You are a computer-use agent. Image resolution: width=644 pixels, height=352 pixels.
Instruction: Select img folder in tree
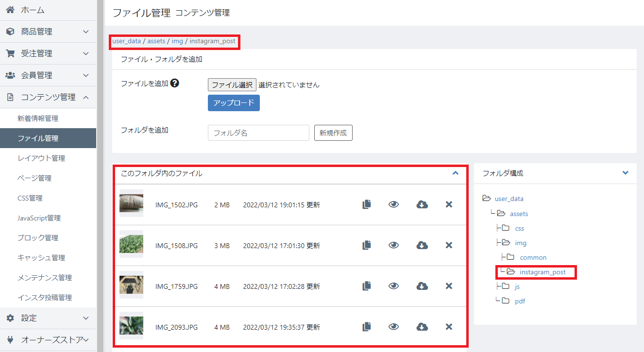click(x=521, y=243)
